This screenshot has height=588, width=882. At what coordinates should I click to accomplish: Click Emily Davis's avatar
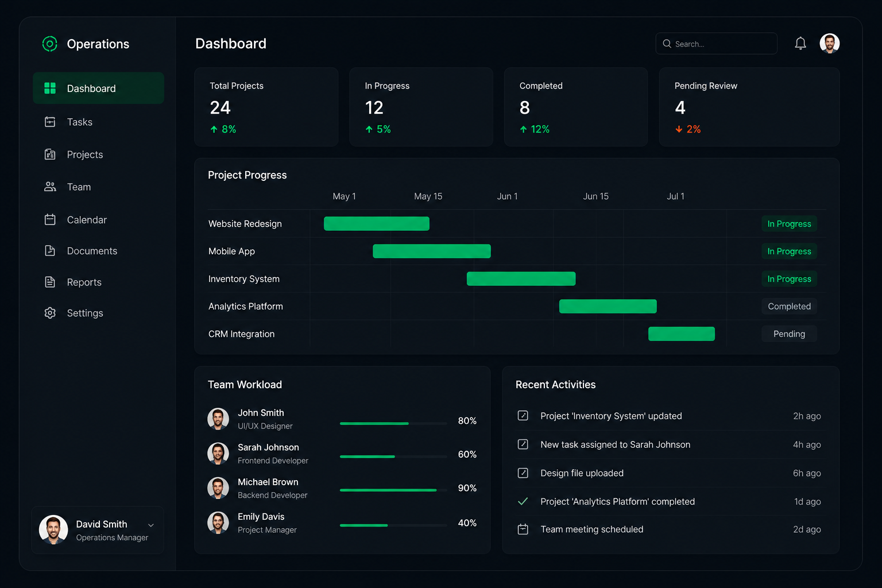coord(218,523)
